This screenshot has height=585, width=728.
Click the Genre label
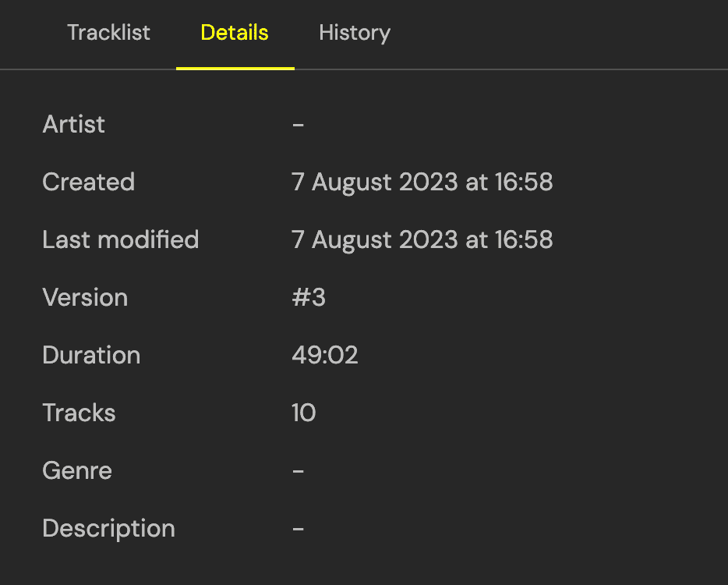point(77,470)
